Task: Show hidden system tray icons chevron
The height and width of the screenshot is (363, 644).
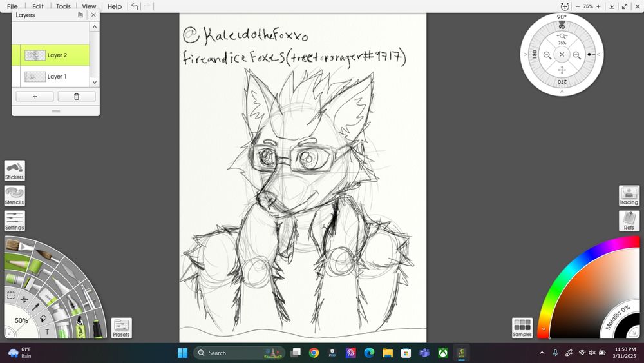Action: 542,353
